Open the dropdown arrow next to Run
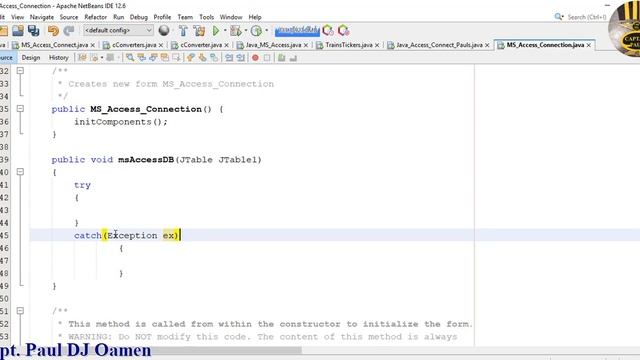The image size is (640, 360). tap(225, 31)
